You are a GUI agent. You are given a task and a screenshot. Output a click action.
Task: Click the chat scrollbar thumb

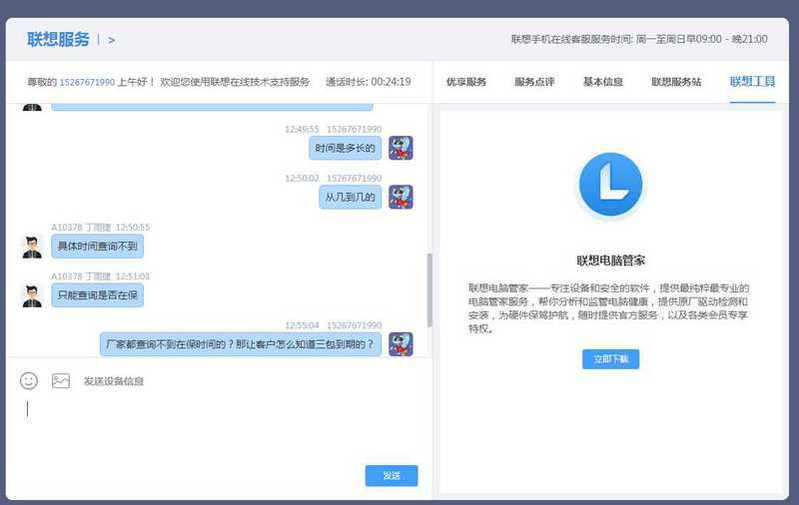(430, 290)
